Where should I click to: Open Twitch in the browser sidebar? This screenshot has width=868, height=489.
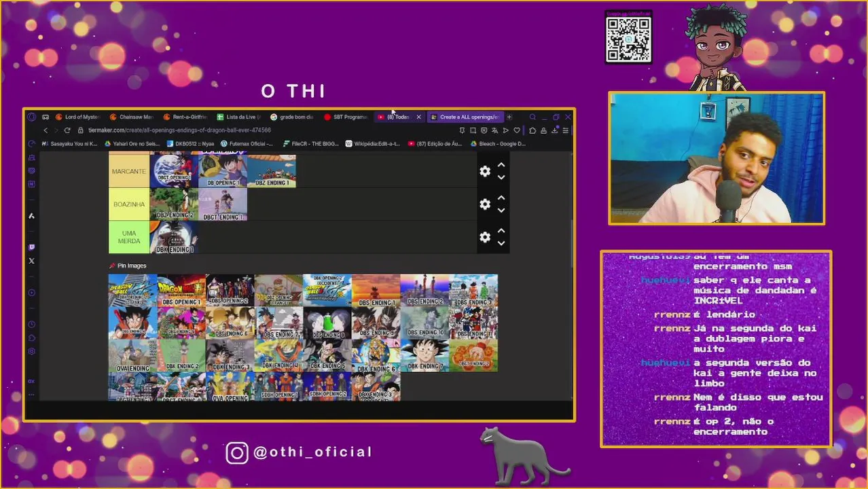pyautogui.click(x=31, y=247)
